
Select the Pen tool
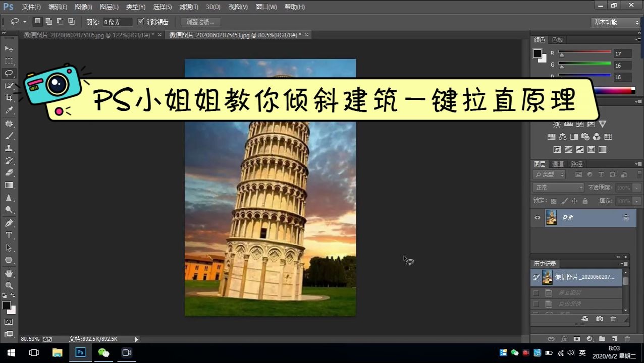click(9, 223)
